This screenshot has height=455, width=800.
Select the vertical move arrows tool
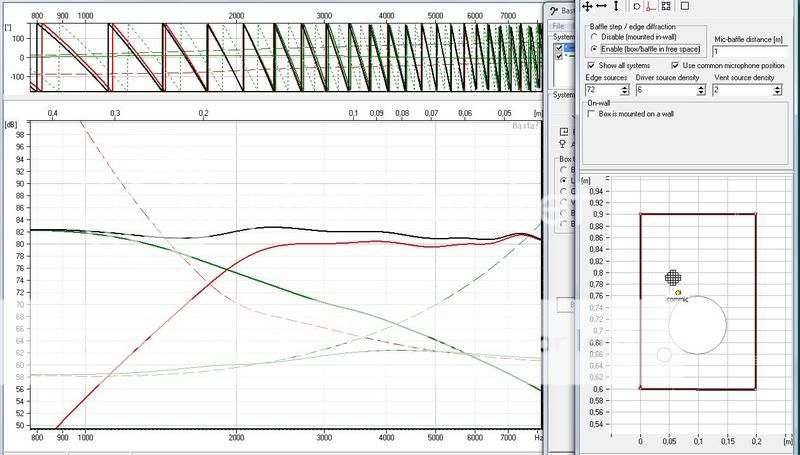coord(616,6)
